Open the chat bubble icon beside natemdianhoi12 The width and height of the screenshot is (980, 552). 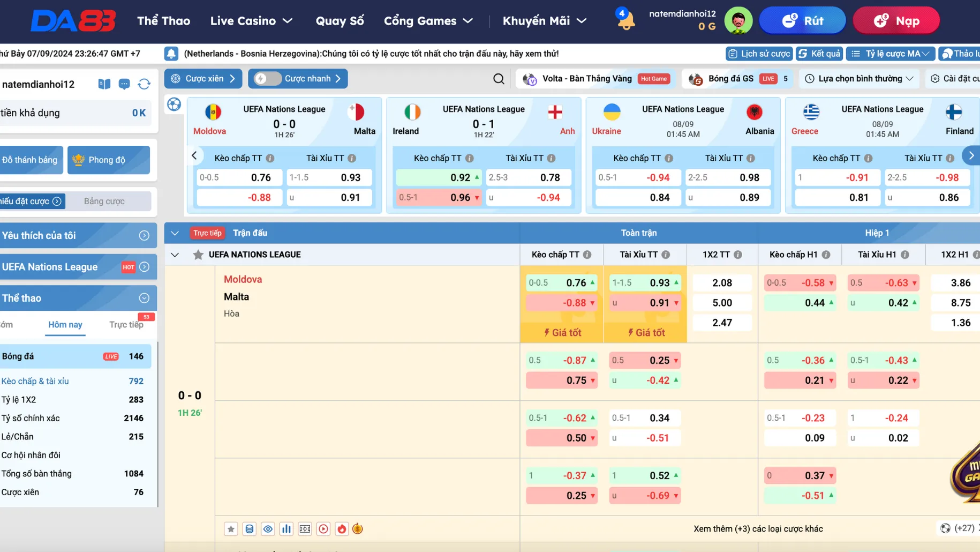coord(124,84)
